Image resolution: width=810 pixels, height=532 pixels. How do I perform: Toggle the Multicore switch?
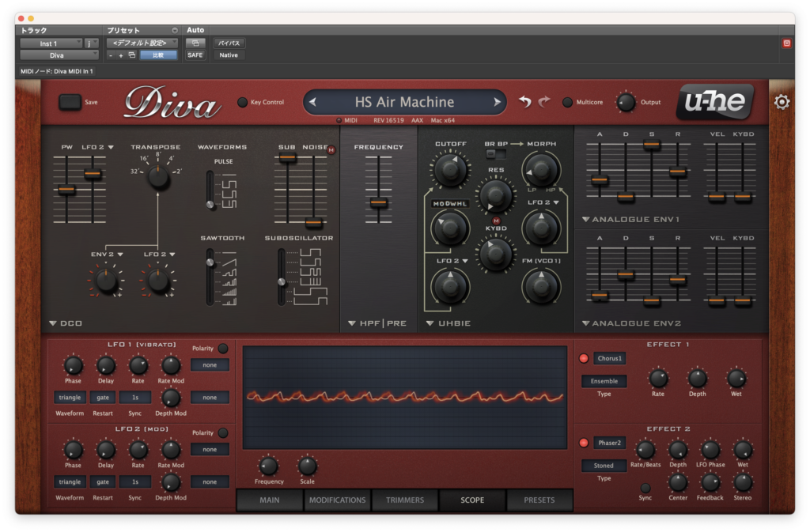[x=567, y=102]
